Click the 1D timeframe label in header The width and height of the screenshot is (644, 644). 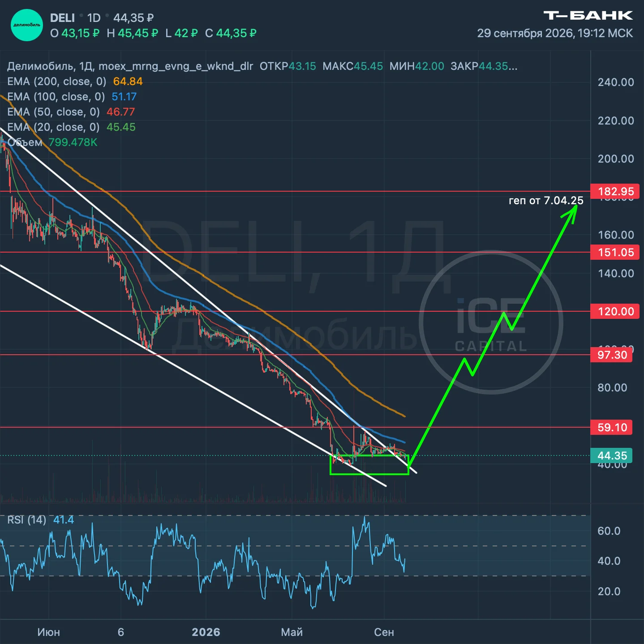point(94,18)
